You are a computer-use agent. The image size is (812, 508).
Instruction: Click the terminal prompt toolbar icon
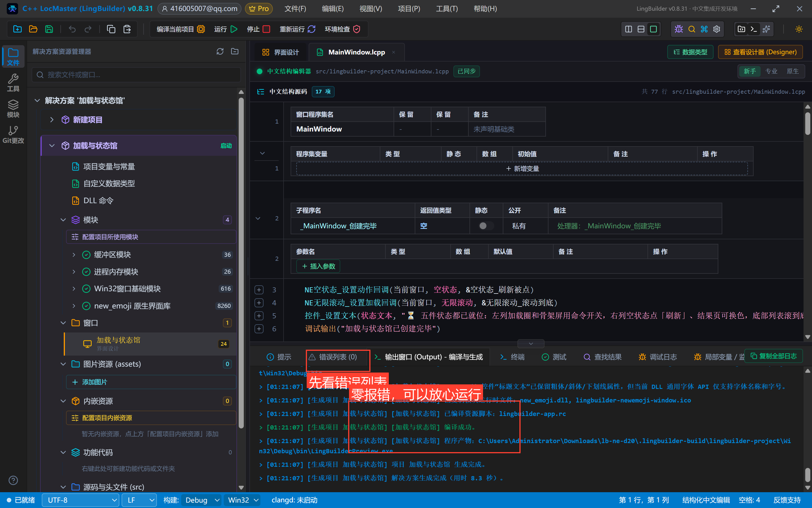(754, 29)
